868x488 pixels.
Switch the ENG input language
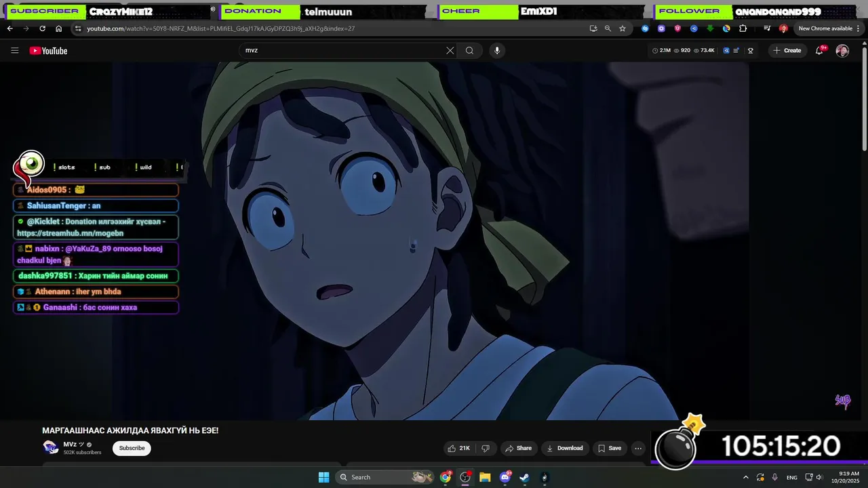click(791, 477)
